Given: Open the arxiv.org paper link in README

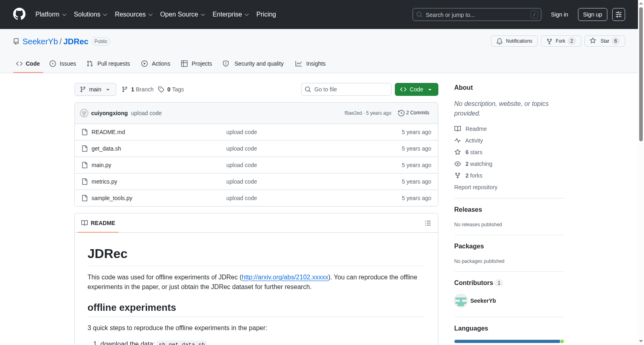Looking at the screenshot, I should [285, 277].
